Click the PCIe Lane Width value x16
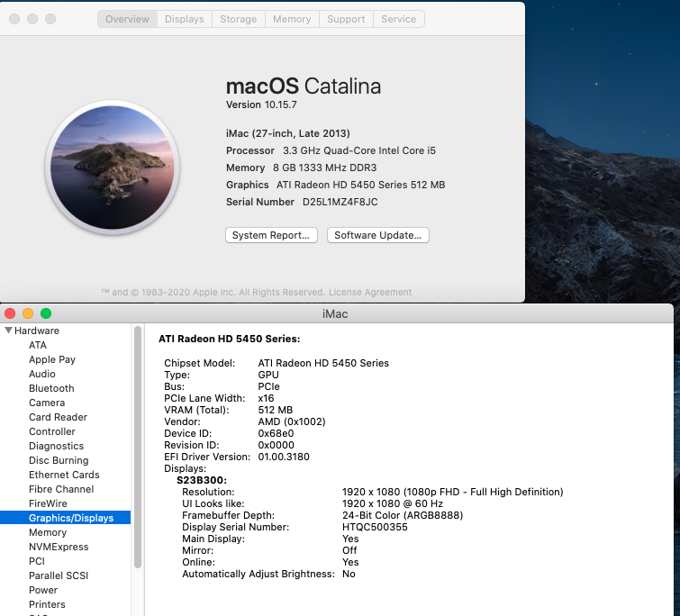Viewport: 680px width, 616px height. coord(266,398)
